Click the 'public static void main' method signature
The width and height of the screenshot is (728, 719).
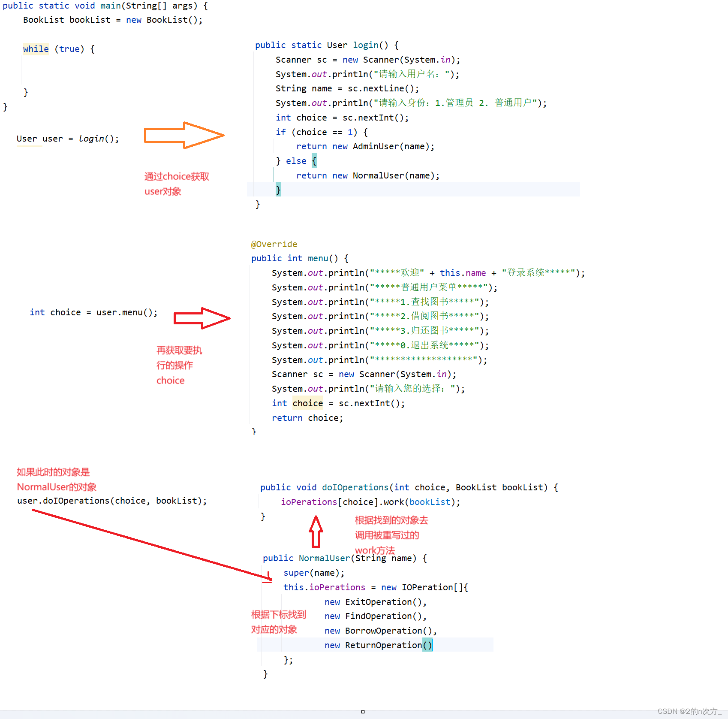coord(105,6)
